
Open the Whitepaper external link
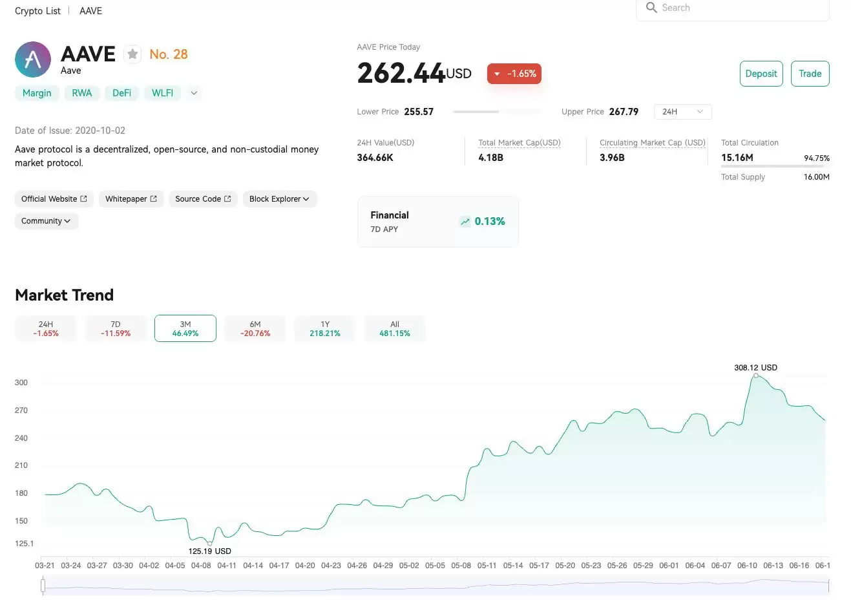[131, 199]
